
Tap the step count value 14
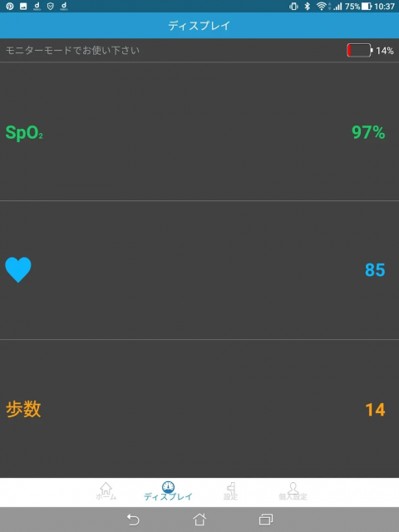click(x=375, y=410)
